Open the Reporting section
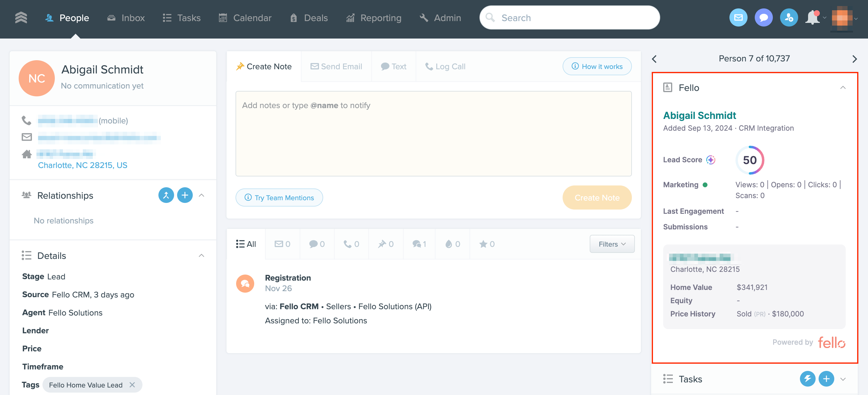The image size is (868, 395). pos(374,18)
